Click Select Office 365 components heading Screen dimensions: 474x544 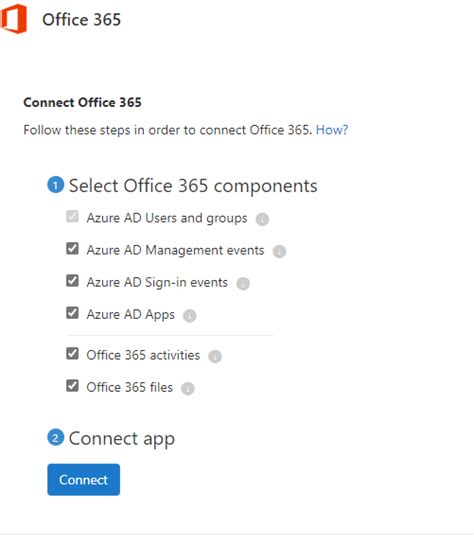click(x=193, y=186)
